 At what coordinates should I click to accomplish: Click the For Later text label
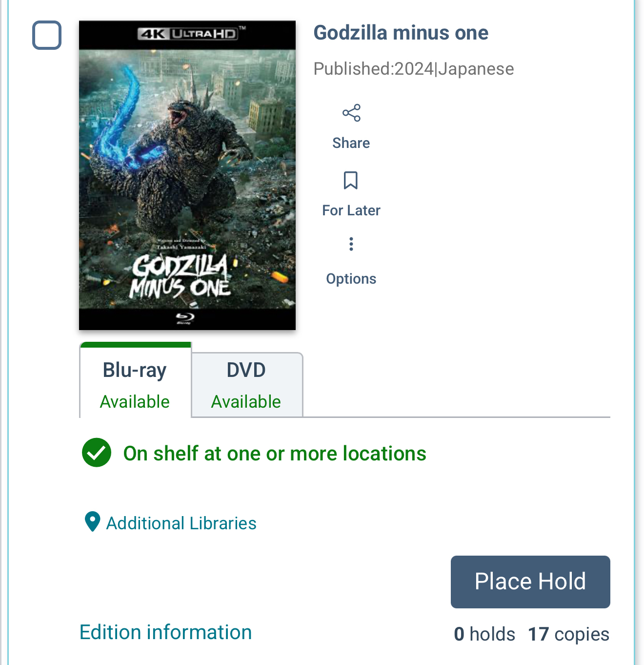point(351,210)
